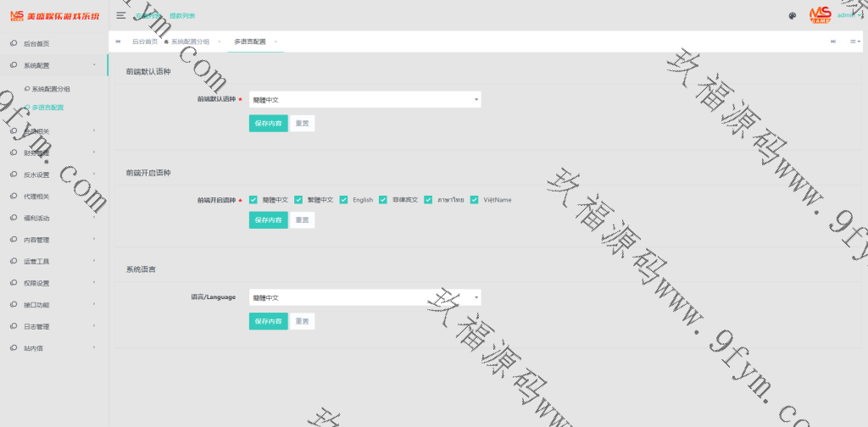Screen dimensions: 868x427
Task: Open the 前端默认语种 dropdown
Action: pos(364,100)
